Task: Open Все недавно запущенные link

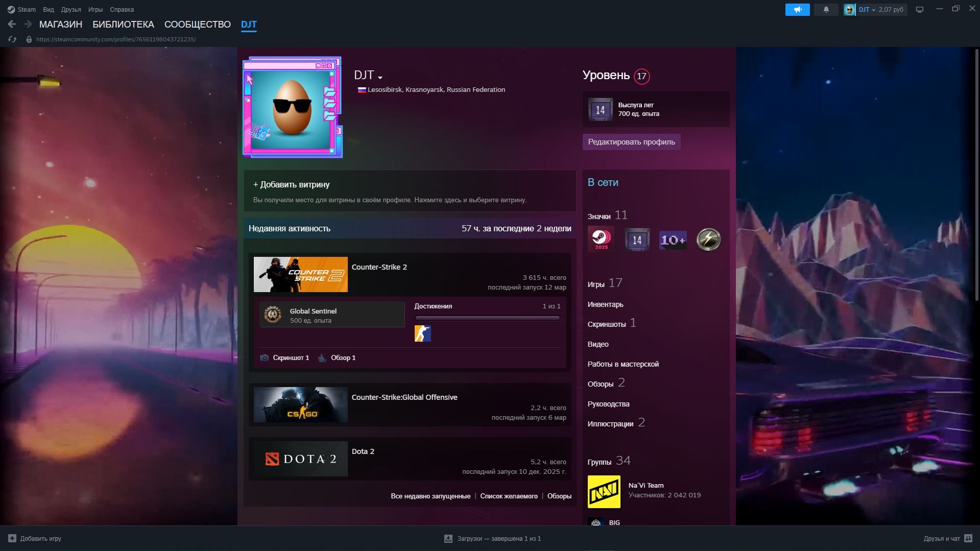Action: 431,496
